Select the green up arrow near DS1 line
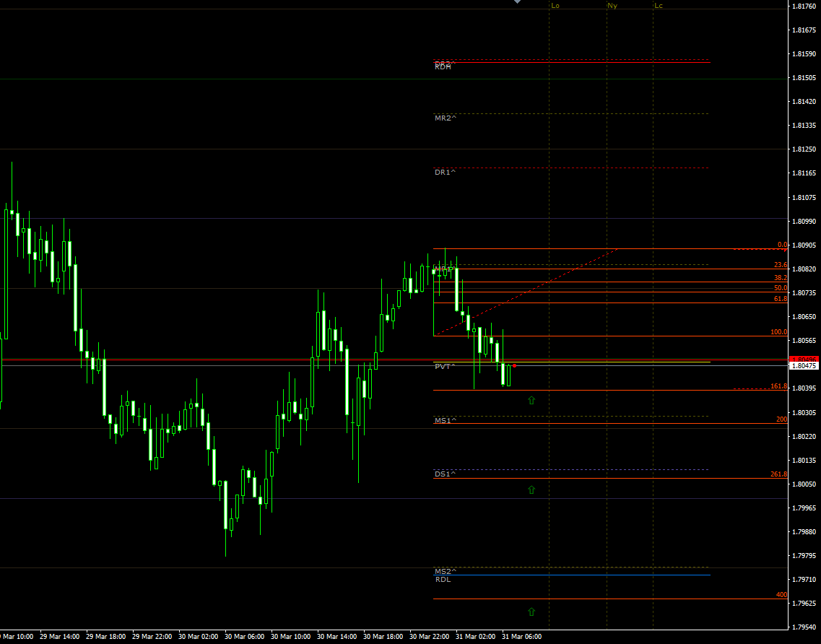Viewport: 821px width, 644px height. pyautogui.click(x=531, y=489)
